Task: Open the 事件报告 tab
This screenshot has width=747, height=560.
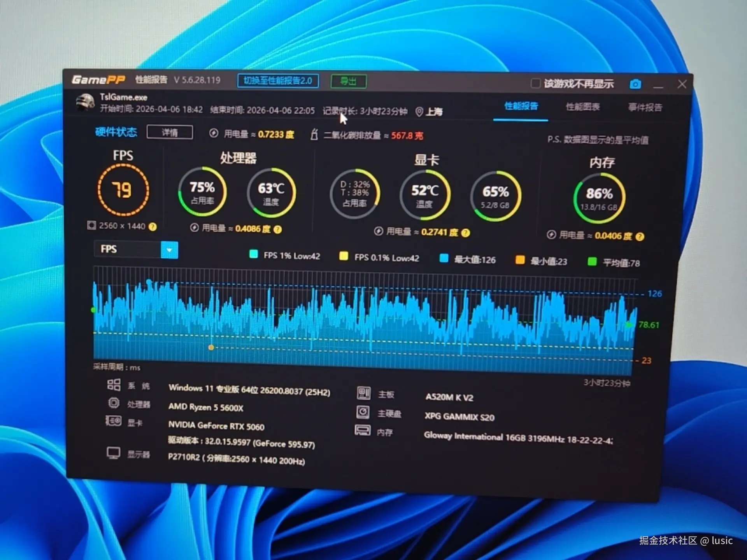Action: point(645,108)
